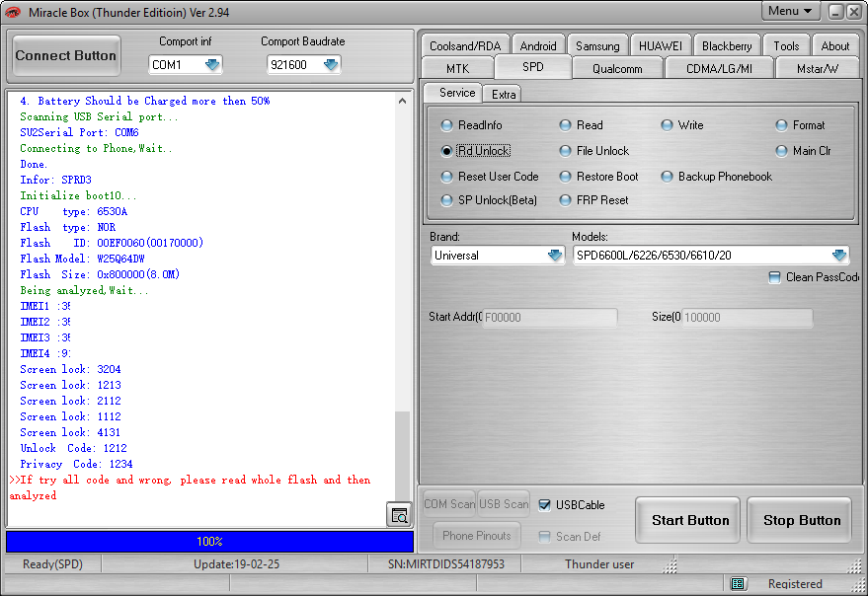Open the Extra sub-tab

click(504, 95)
